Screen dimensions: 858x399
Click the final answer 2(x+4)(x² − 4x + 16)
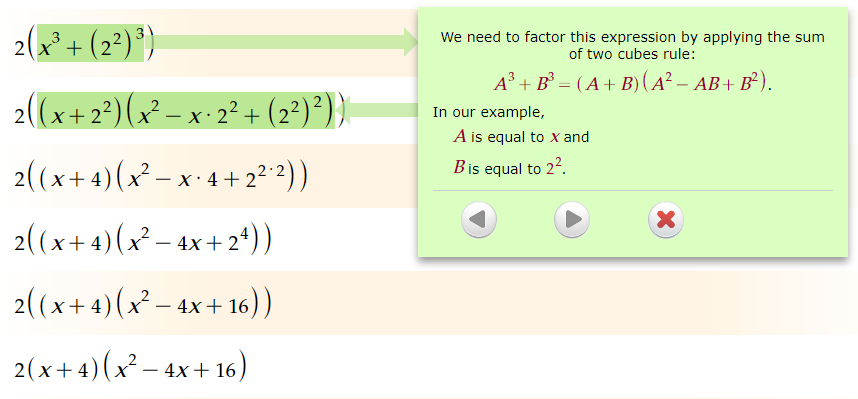[x=130, y=367]
